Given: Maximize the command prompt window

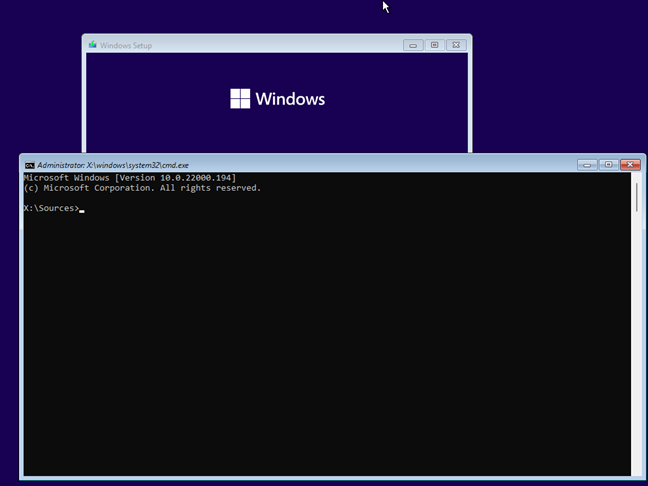Looking at the screenshot, I should point(608,165).
